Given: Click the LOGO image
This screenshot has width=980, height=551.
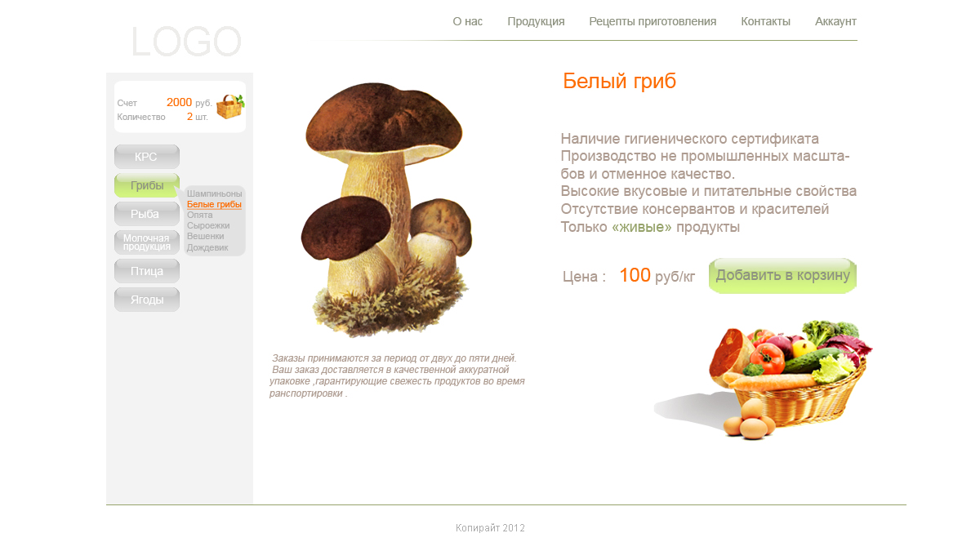Looking at the screenshot, I should pos(186,42).
